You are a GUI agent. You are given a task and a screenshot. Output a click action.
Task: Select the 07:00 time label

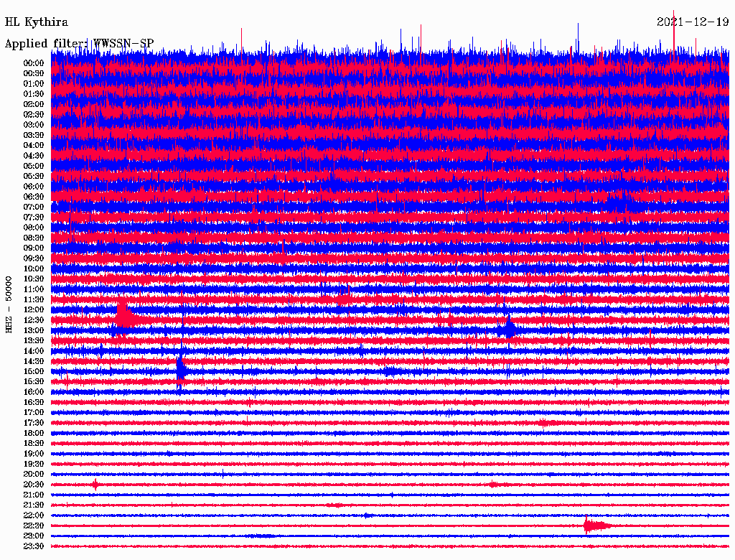tap(34, 207)
